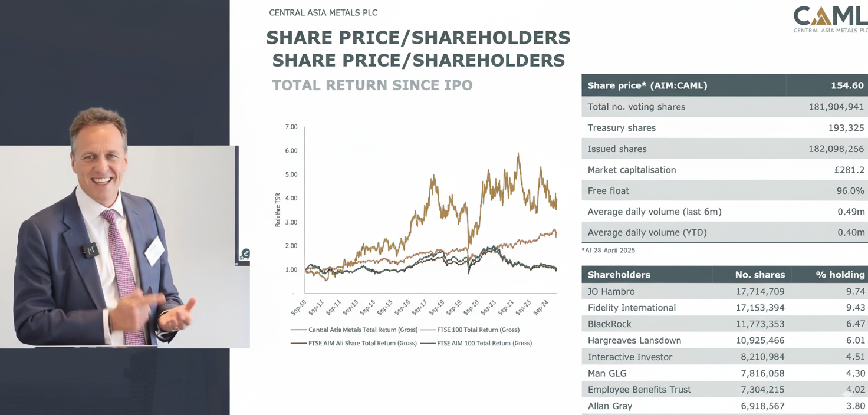Click the Share price (AIM:CAML) table header
The width and height of the screenshot is (868, 415).
tap(725, 85)
